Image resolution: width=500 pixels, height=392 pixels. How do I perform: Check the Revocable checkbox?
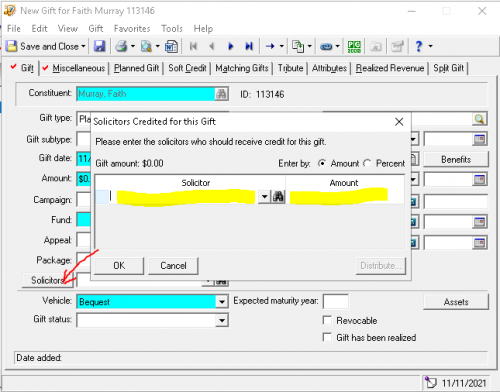click(327, 320)
